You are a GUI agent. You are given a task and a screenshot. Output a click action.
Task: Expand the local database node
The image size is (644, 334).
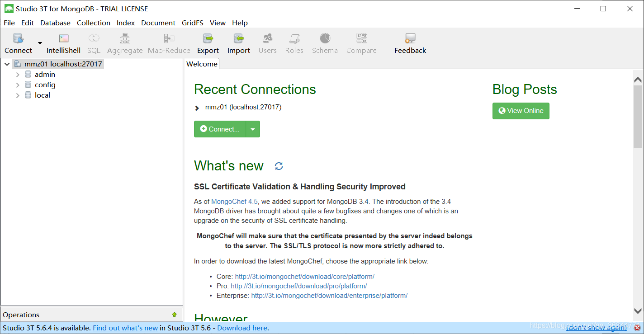[18, 95]
